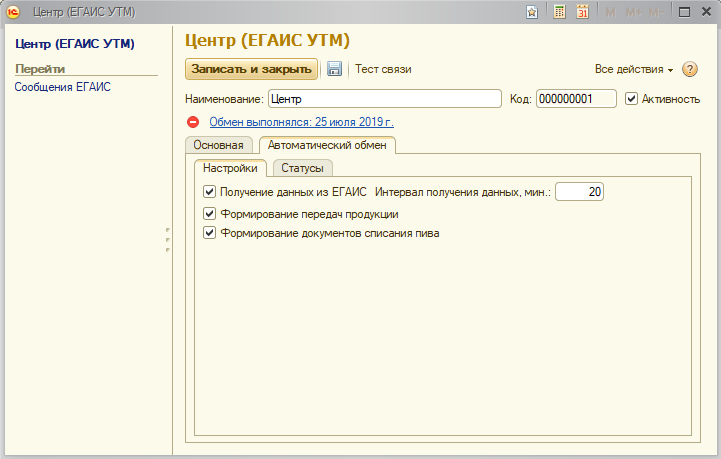Click the Интервал получения данных, мин. label
721x459 pixels.
463,192
